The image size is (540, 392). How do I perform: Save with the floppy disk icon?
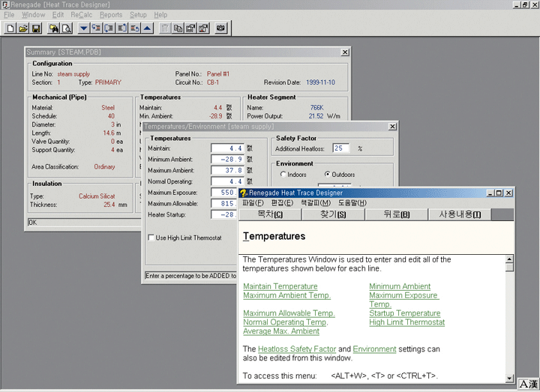[36, 28]
